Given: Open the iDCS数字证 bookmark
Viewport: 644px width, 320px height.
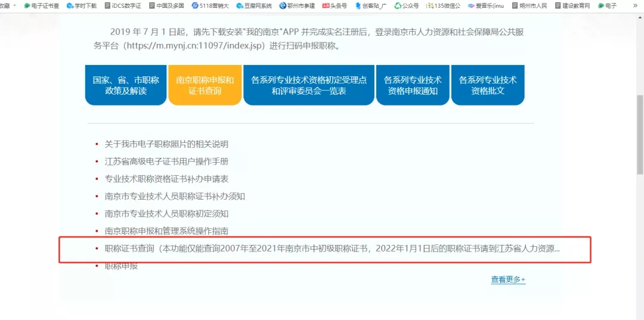Looking at the screenshot, I should [123, 6].
